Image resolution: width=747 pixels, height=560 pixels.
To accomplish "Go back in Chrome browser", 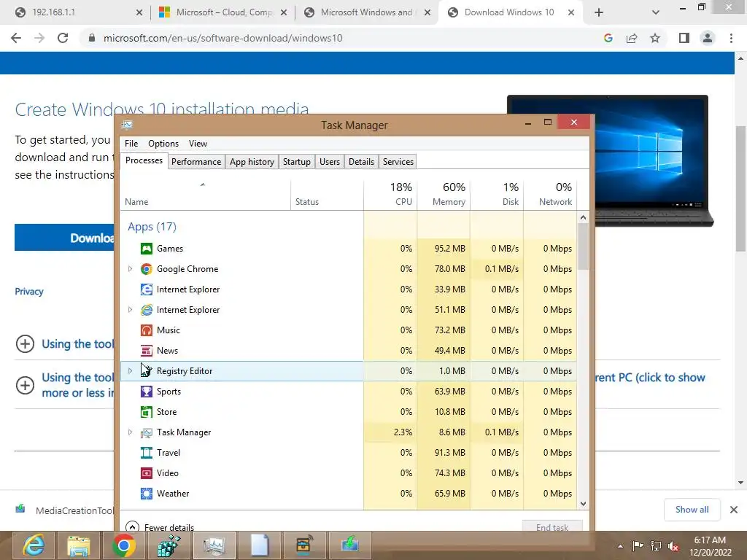I will click(16, 38).
